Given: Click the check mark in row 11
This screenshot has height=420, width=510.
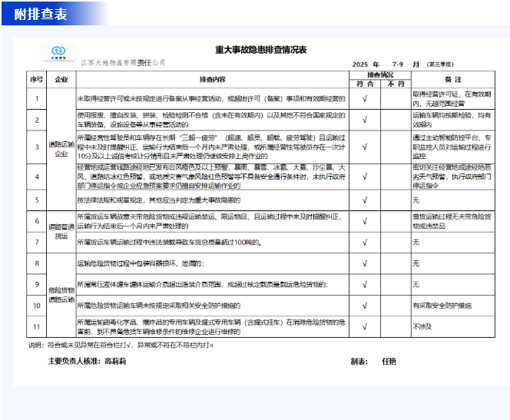Looking at the screenshot, I should [366, 326].
